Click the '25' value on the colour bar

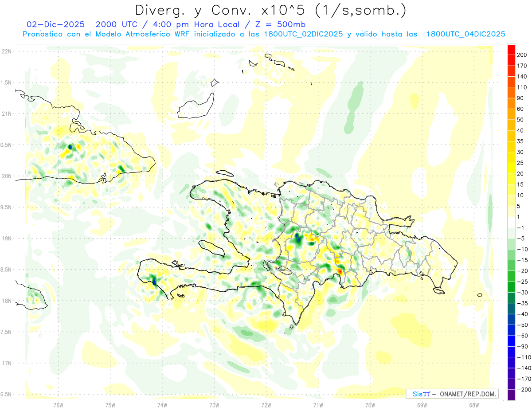pyautogui.click(x=521, y=163)
